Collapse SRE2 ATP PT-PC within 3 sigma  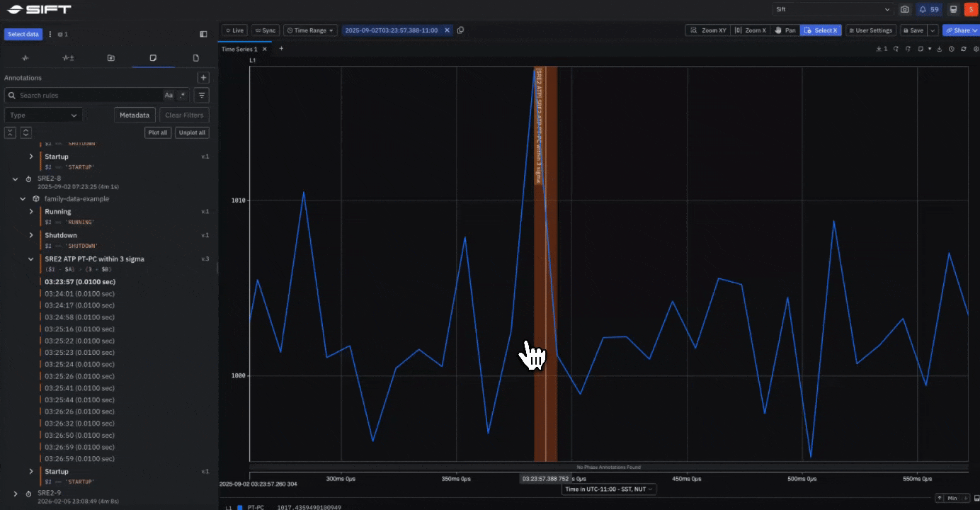(31, 259)
